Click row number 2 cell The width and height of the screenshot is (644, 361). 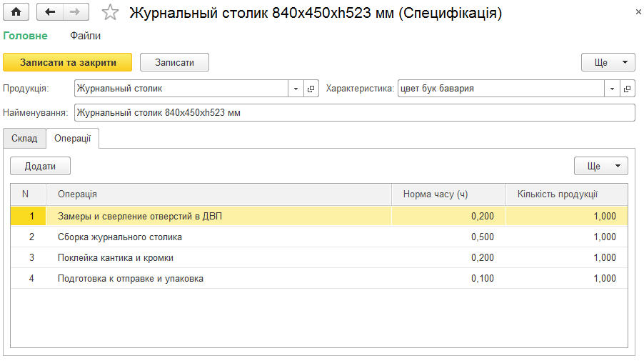28,237
